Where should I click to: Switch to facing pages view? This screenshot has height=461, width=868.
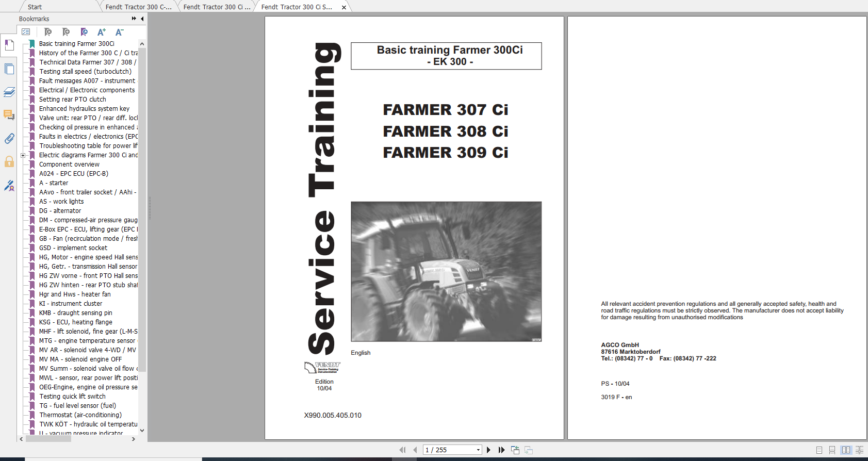coord(846,450)
